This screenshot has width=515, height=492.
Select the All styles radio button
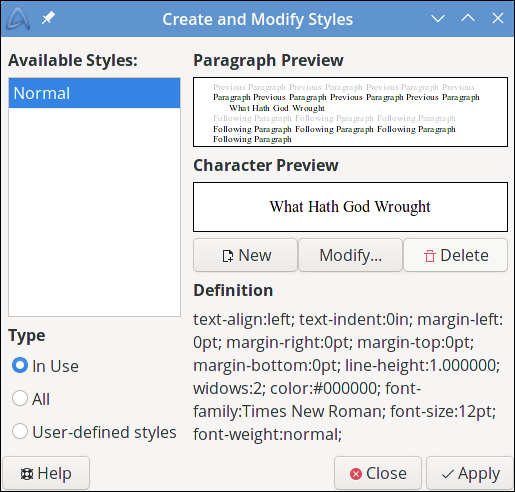click(x=20, y=398)
